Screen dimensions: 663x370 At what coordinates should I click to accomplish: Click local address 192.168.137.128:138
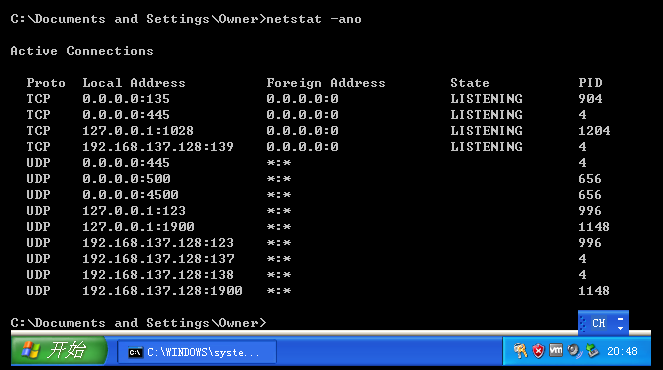pos(158,275)
